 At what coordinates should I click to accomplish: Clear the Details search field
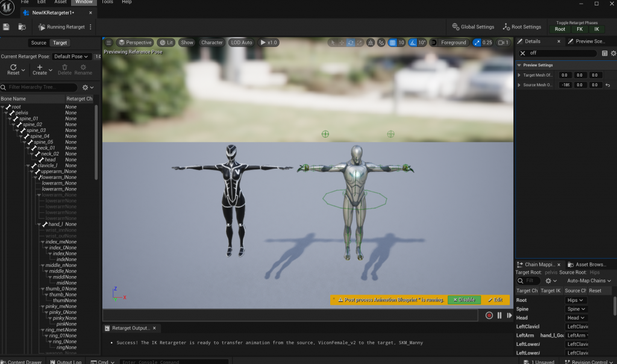tap(522, 53)
